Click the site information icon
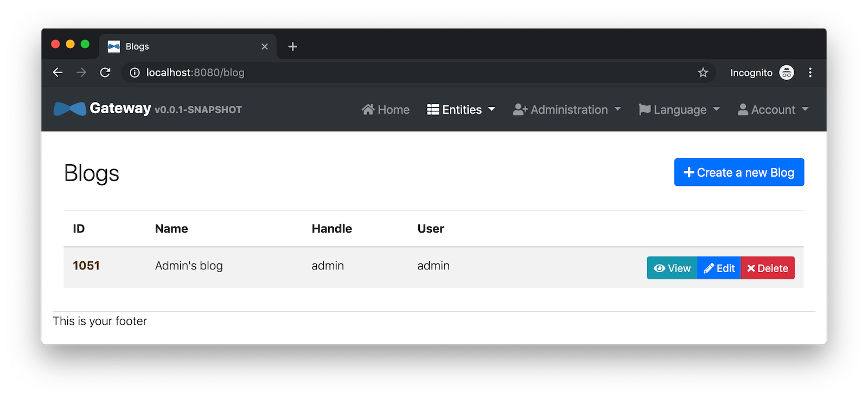Screen dimensions: 868x399 (135, 73)
